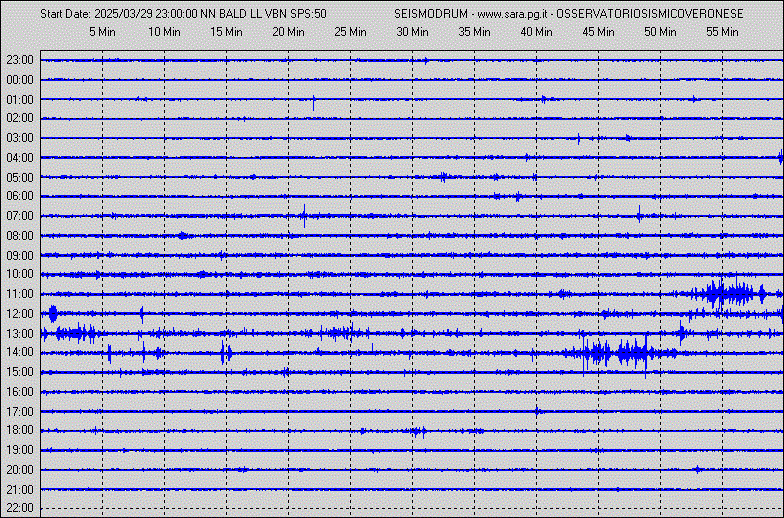Click the 17:00 hour label

(x=20, y=412)
